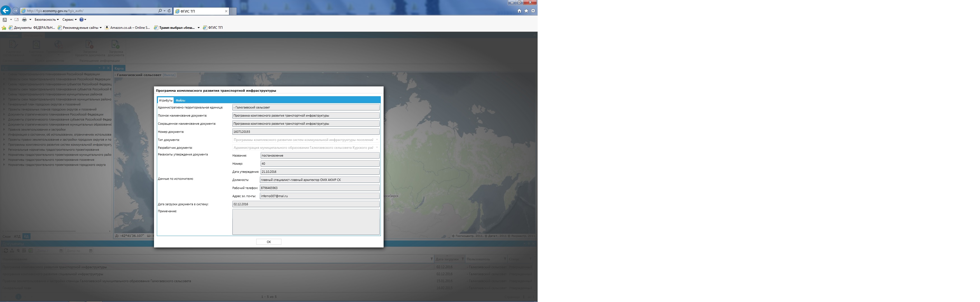Viewport: 980px width, 302px height.
Task: Click the Адрес эл. почты field
Action: (x=319, y=196)
